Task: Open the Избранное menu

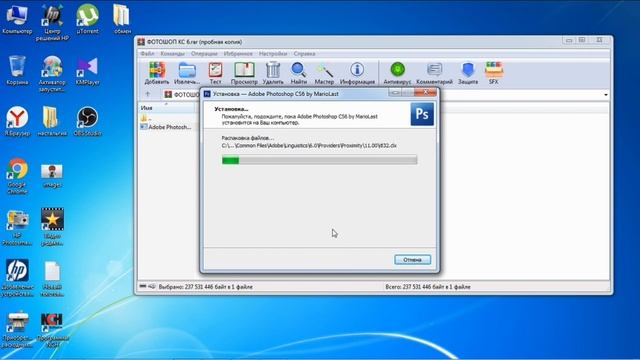Action: (238, 53)
